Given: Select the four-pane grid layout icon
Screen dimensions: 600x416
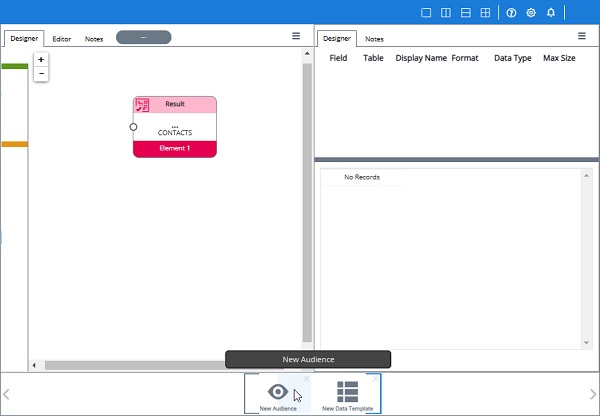Looking at the screenshot, I should coord(485,13).
